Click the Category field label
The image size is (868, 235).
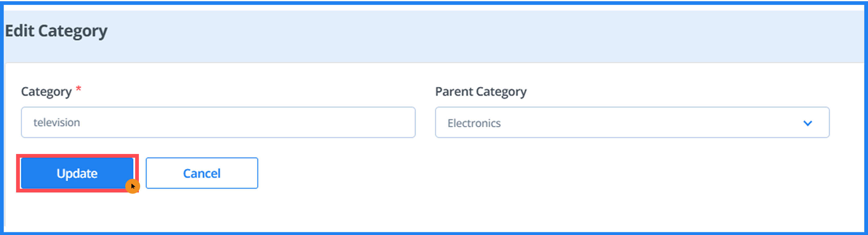coord(46,92)
